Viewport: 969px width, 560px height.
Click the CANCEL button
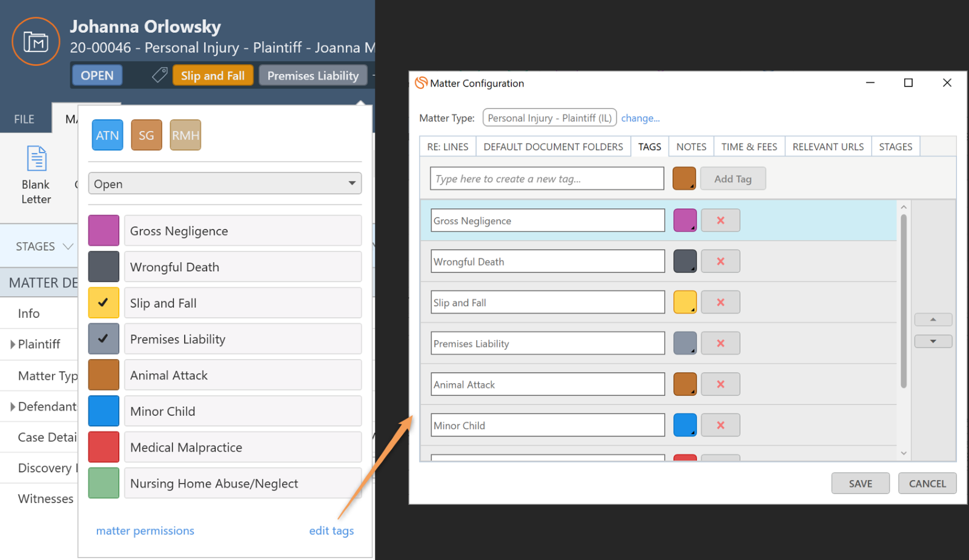coord(927,483)
